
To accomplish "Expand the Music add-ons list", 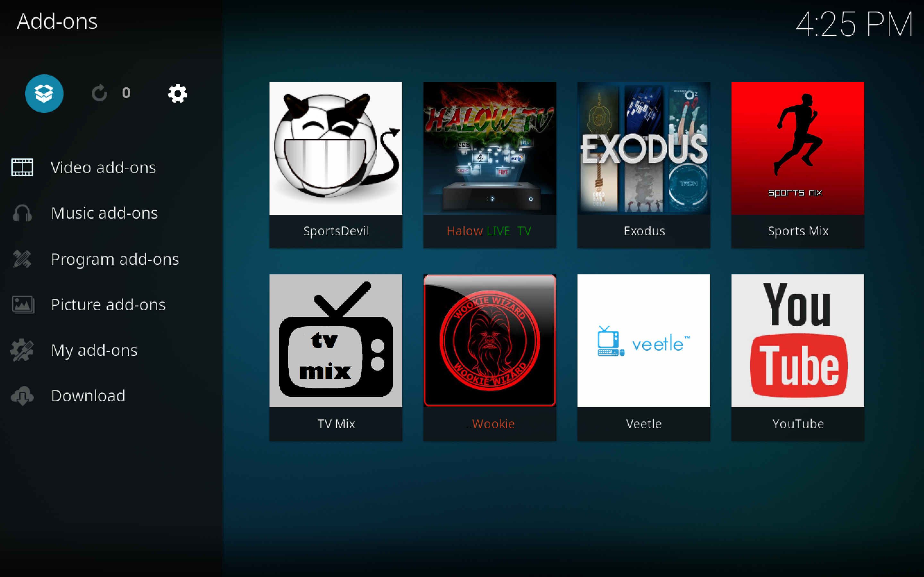I will coord(106,212).
